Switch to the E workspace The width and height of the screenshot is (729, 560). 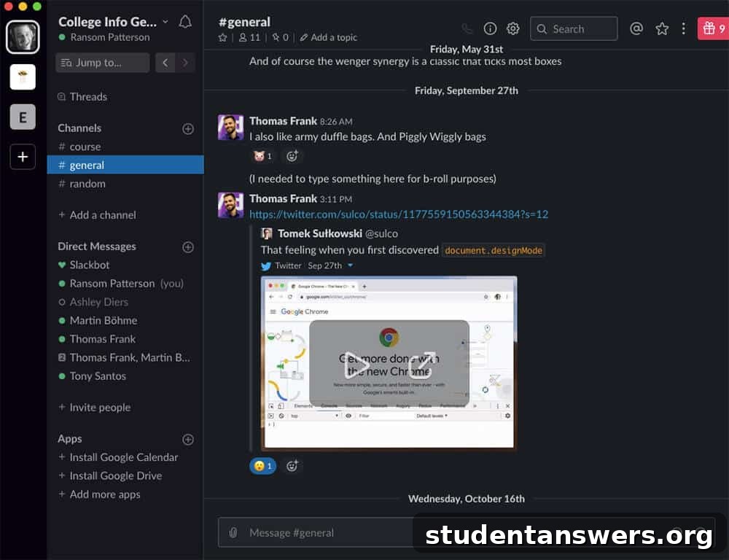coord(23,117)
